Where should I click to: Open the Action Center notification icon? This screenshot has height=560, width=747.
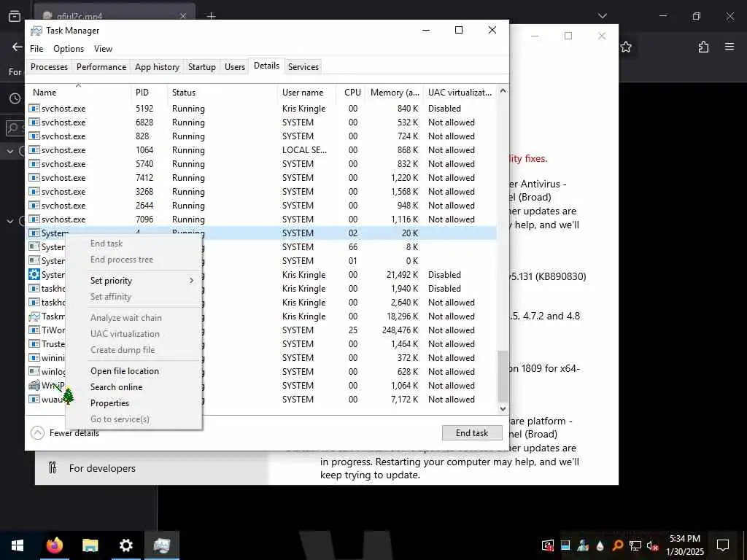pos(723,545)
